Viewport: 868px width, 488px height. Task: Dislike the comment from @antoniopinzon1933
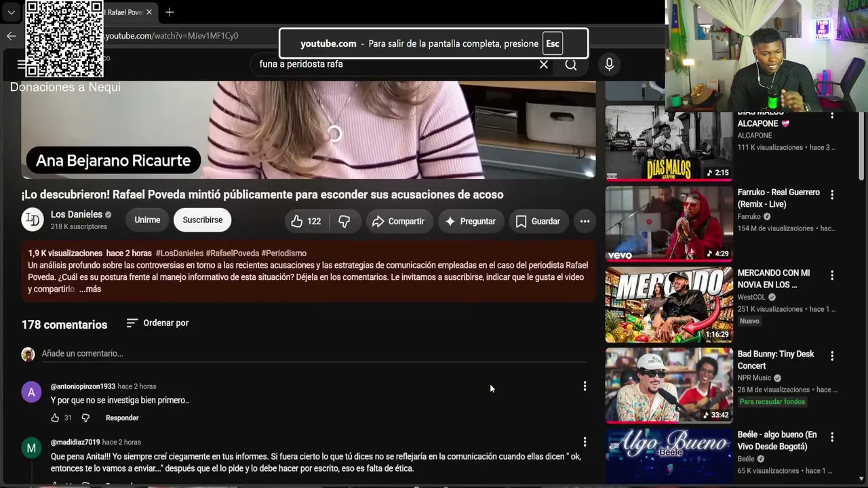pyautogui.click(x=85, y=418)
